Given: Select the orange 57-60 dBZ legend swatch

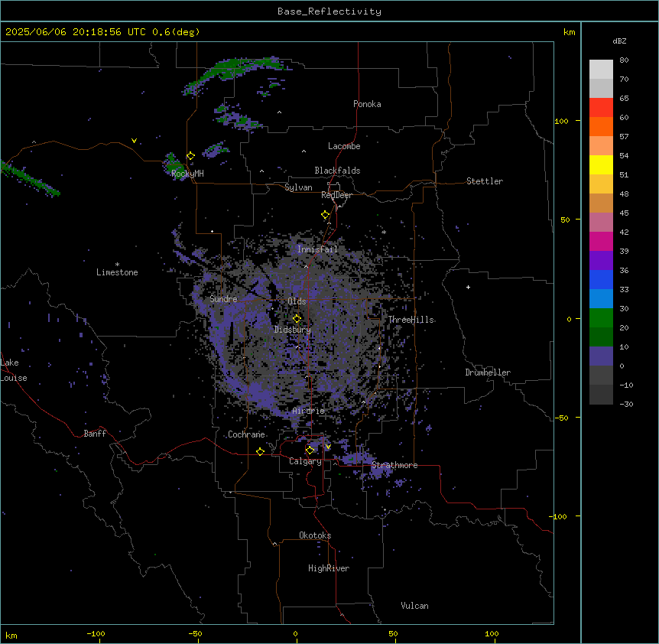Looking at the screenshot, I should tap(601, 126).
